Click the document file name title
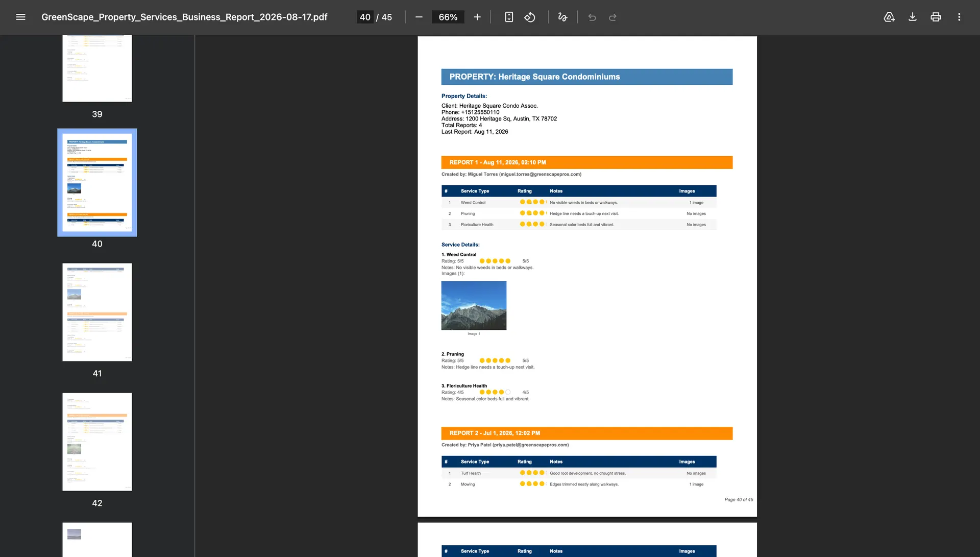 pyautogui.click(x=184, y=17)
